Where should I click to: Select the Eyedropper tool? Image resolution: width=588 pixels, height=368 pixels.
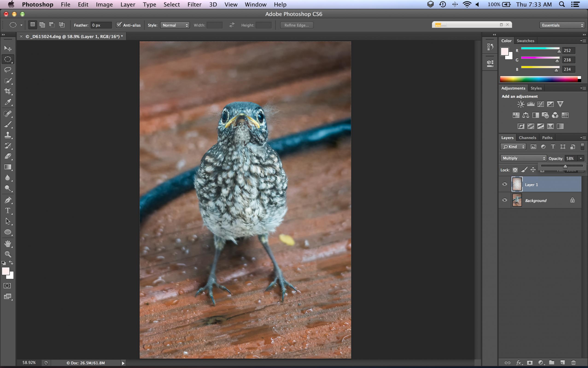pyautogui.click(x=8, y=102)
